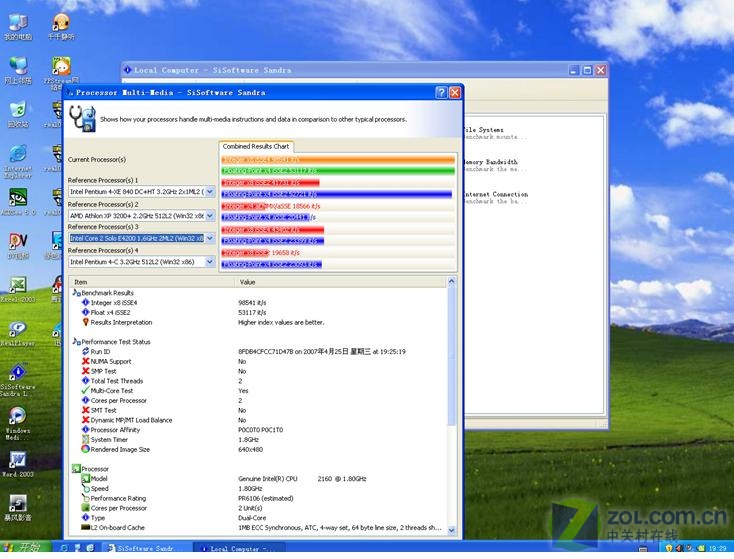Screen dimensions: 734x559
Task: Switch to the SiSoftware Sandr... taskbar button
Action: 144,548
